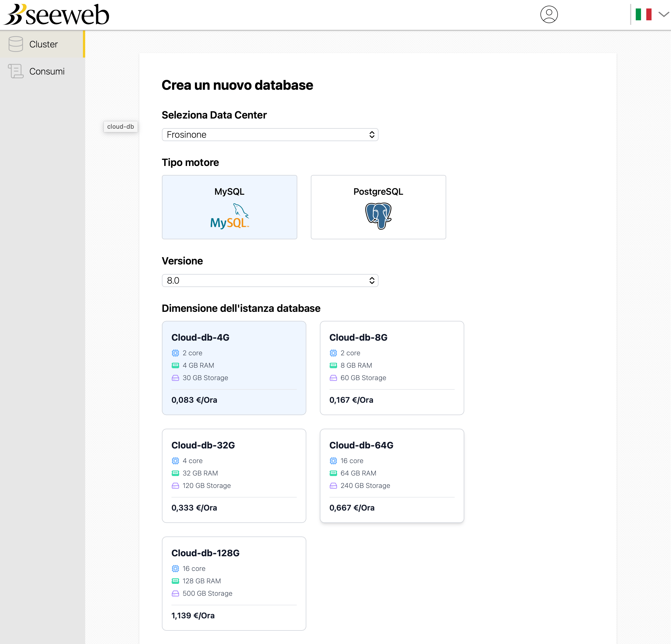Click the Italian flag language icon
Image resolution: width=671 pixels, height=644 pixels.
(643, 14)
